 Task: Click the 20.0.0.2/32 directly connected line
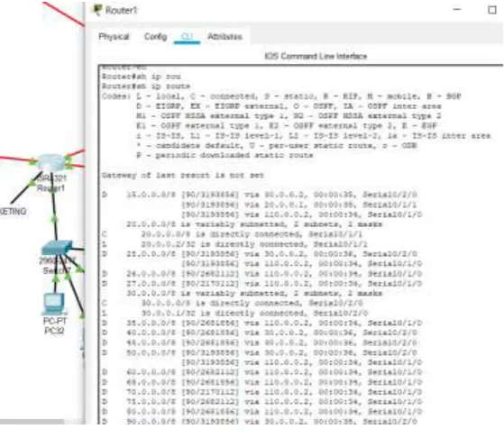pos(234,244)
